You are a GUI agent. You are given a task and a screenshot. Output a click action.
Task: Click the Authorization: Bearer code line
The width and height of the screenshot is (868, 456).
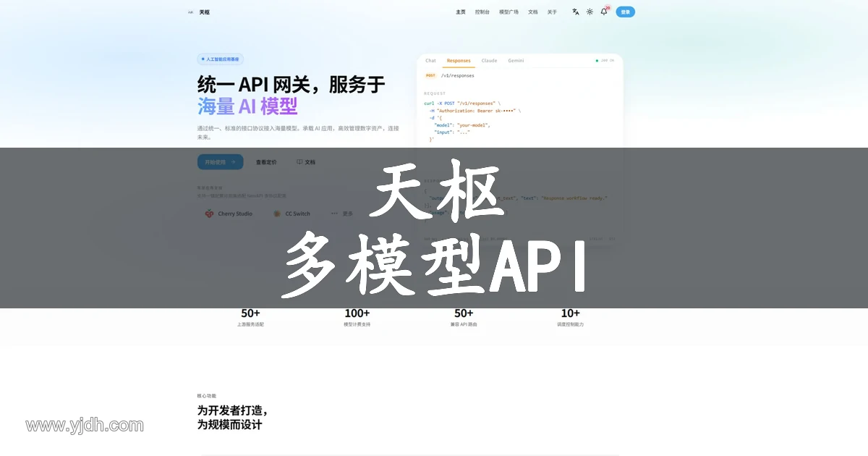[x=475, y=111]
